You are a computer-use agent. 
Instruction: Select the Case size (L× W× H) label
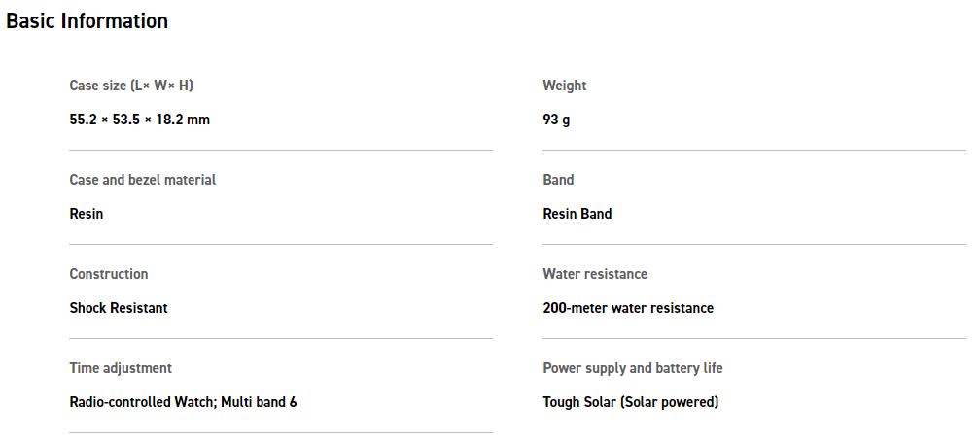(x=131, y=86)
